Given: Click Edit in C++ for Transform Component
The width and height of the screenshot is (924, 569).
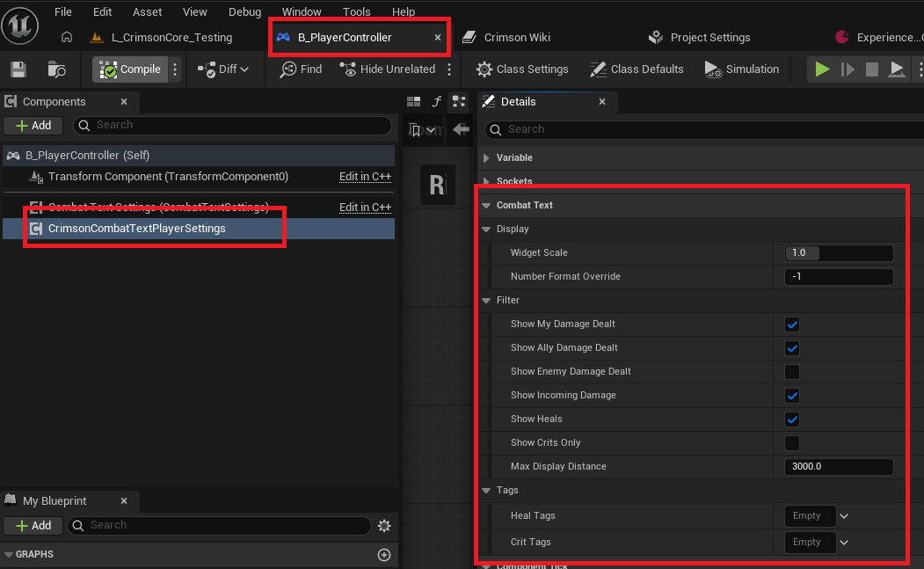Looking at the screenshot, I should (x=365, y=176).
